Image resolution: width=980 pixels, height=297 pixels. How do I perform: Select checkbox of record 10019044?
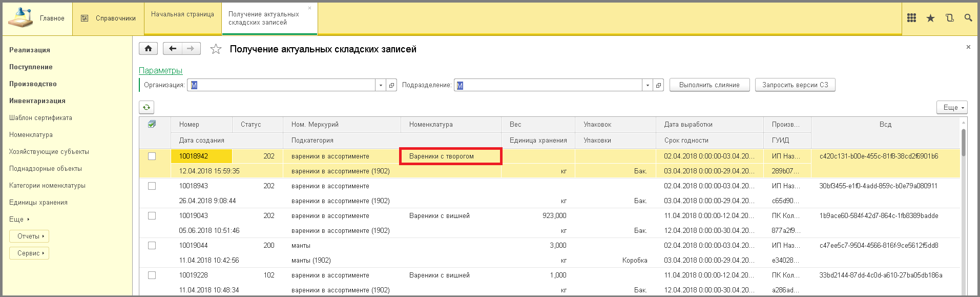(152, 246)
